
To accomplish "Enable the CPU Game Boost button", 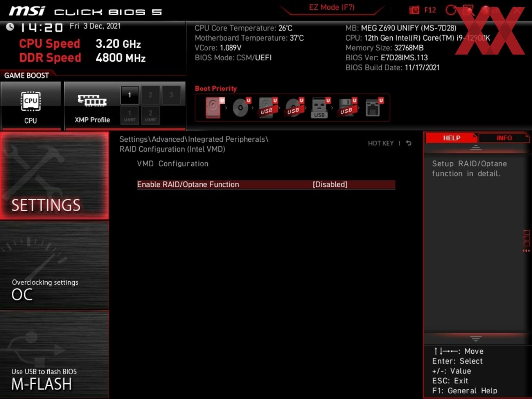I will 31,105.
